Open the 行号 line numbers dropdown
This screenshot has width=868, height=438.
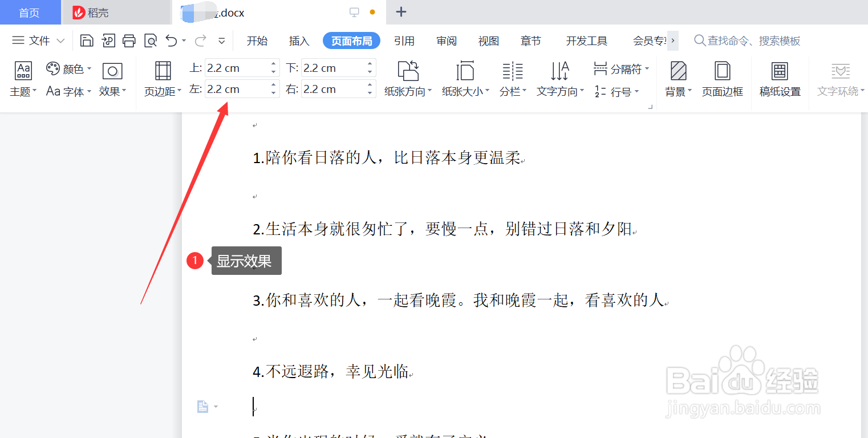(616, 91)
